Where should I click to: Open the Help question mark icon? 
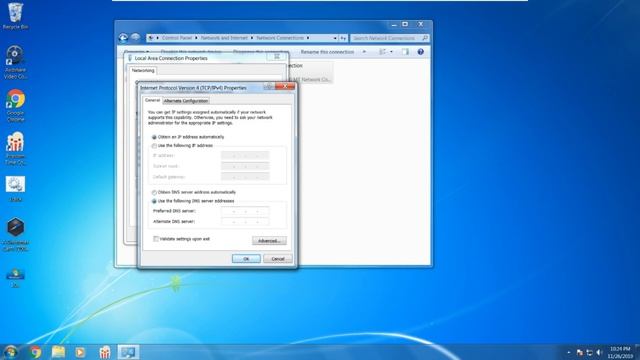click(420, 52)
